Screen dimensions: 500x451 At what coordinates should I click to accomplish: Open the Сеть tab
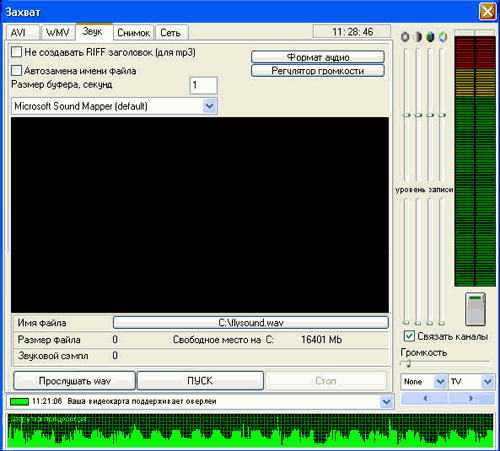click(171, 33)
